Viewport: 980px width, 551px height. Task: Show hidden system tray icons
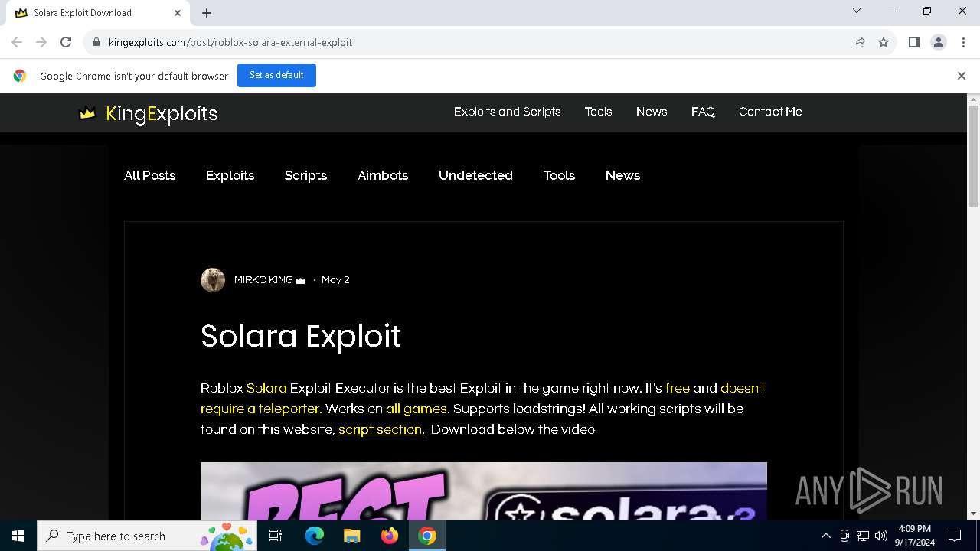825,536
